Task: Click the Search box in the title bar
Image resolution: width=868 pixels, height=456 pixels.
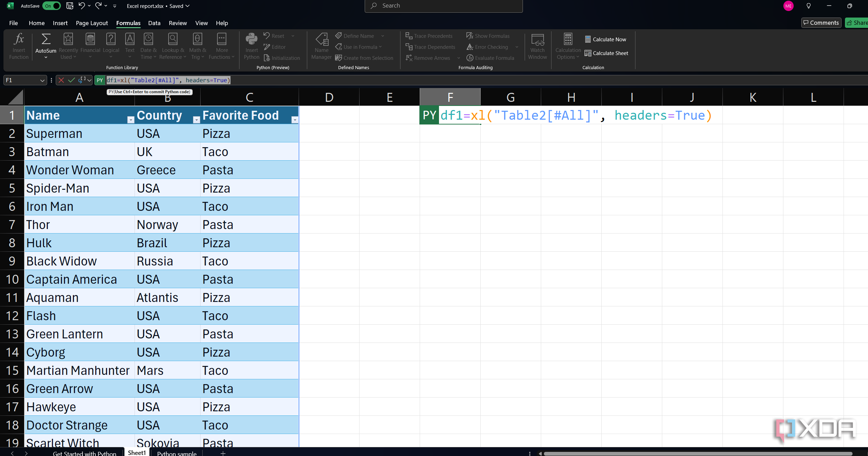Action: 443,6
